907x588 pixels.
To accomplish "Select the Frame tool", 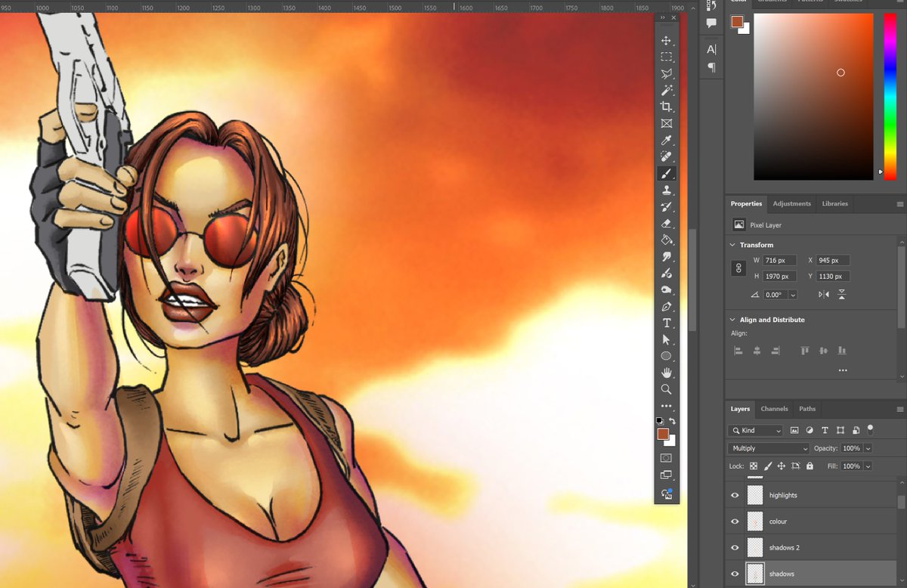I will (x=666, y=124).
